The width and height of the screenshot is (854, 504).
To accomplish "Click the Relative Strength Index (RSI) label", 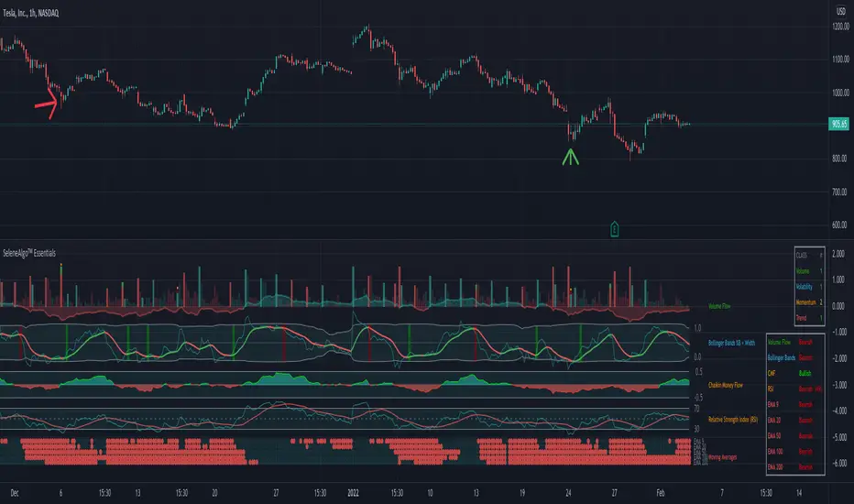I will (x=732, y=420).
